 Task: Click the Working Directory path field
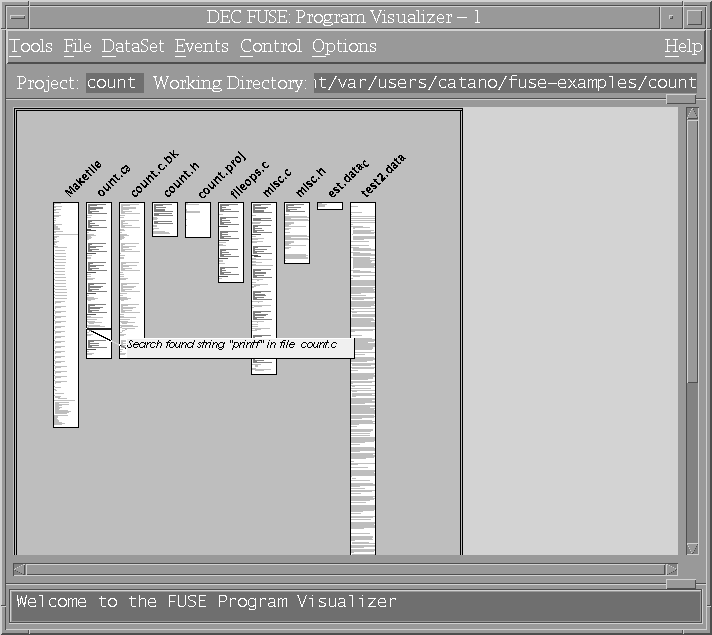click(x=504, y=83)
